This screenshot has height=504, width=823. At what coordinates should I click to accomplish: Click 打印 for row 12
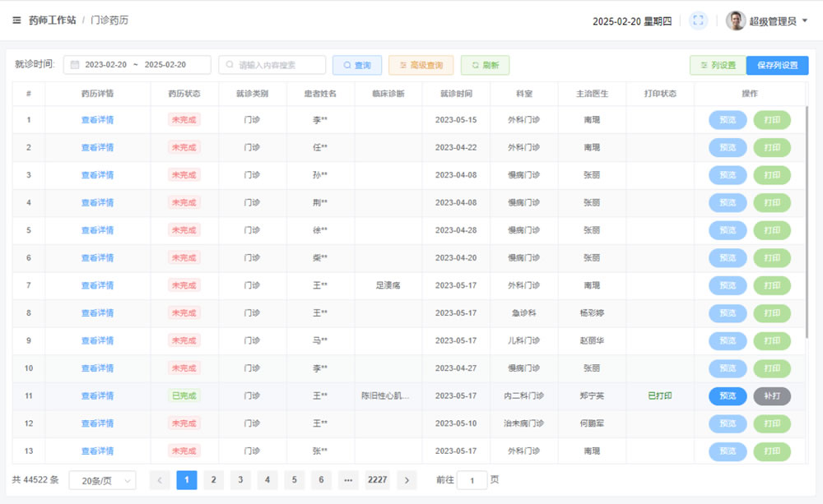[x=772, y=423]
